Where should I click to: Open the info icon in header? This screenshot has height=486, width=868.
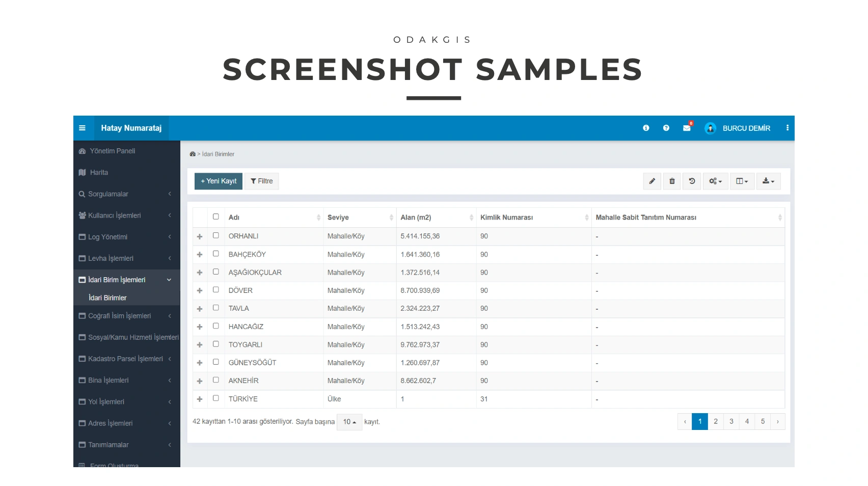(x=646, y=128)
